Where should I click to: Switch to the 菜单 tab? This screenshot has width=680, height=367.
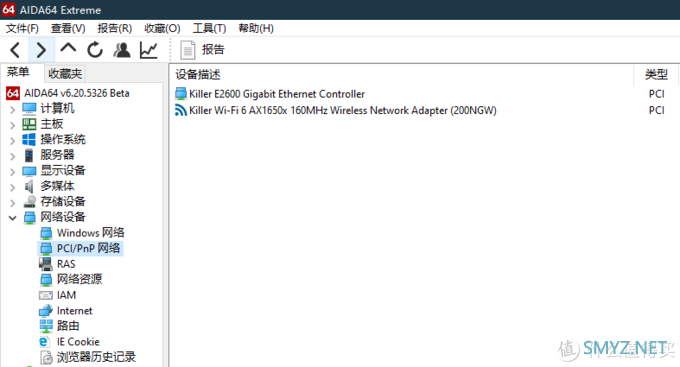[x=18, y=72]
